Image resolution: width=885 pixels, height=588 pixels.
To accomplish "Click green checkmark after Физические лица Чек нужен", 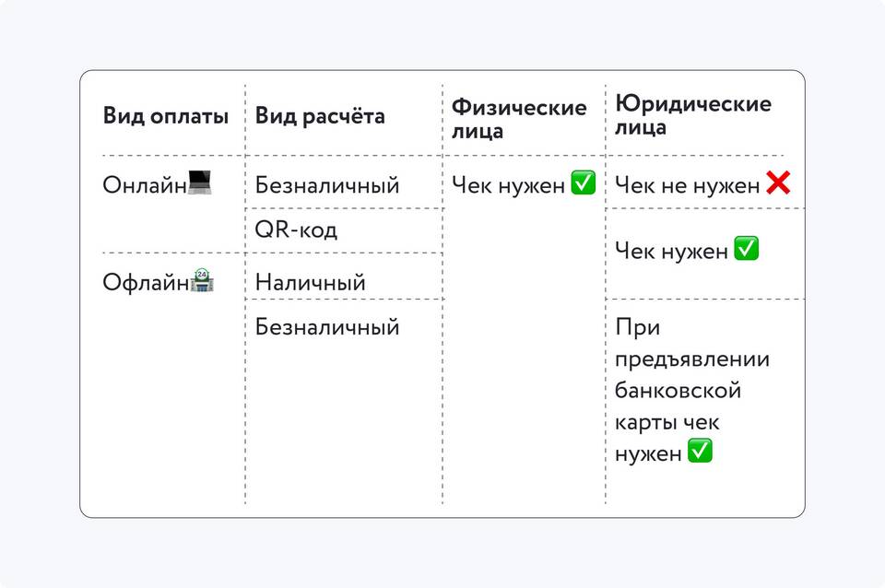I will [584, 183].
